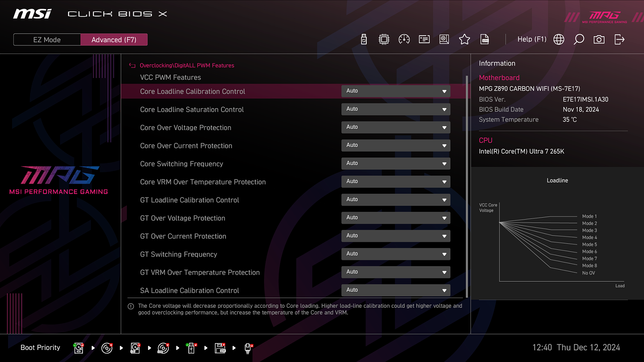Click the exit BIOS icon
The image size is (644, 362).
tap(619, 39)
